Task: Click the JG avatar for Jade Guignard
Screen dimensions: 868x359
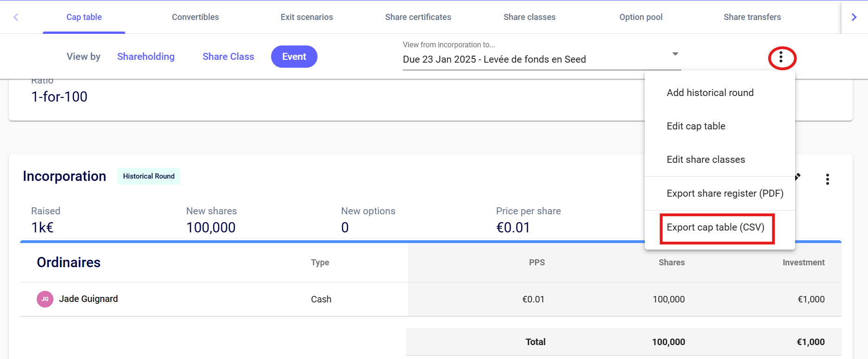Action: coord(45,299)
